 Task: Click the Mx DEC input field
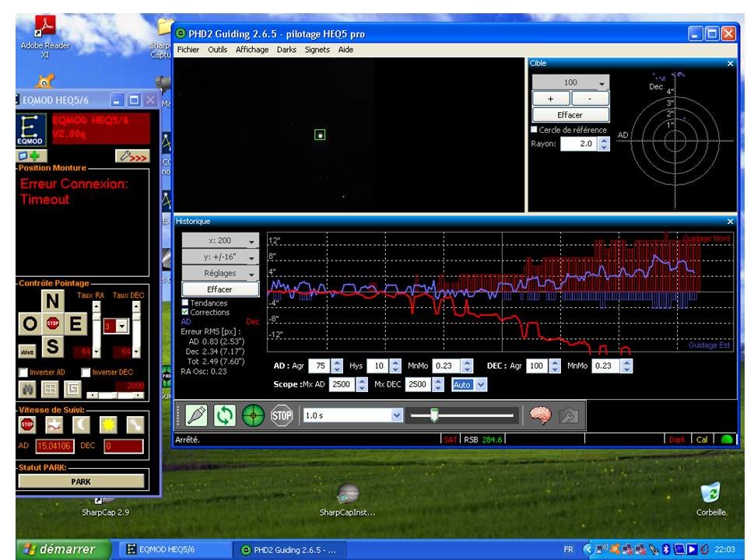point(419,384)
